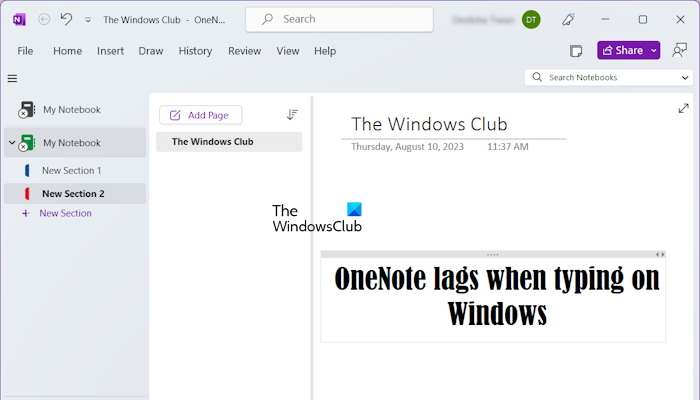Open the View tab
This screenshot has width=700, height=400.
[x=288, y=51]
